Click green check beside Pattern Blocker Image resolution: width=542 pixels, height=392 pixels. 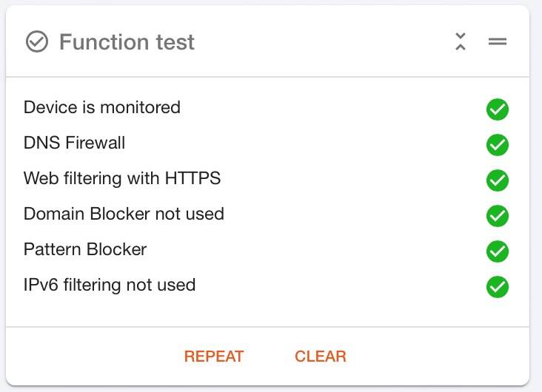[x=498, y=251]
